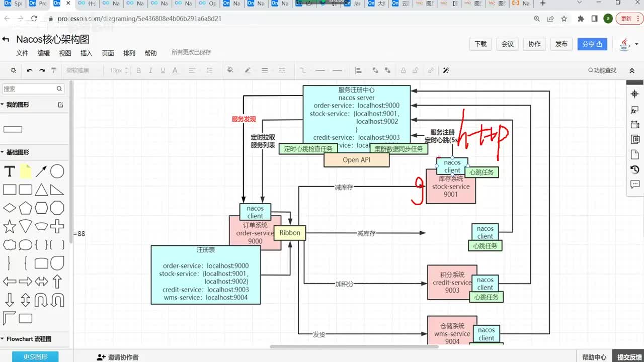Click the 会议 button

(508, 44)
